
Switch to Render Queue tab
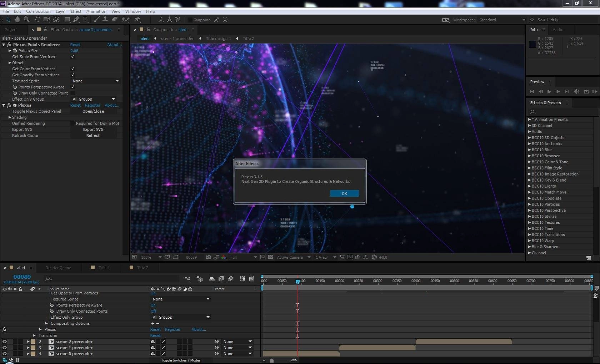[58, 268]
